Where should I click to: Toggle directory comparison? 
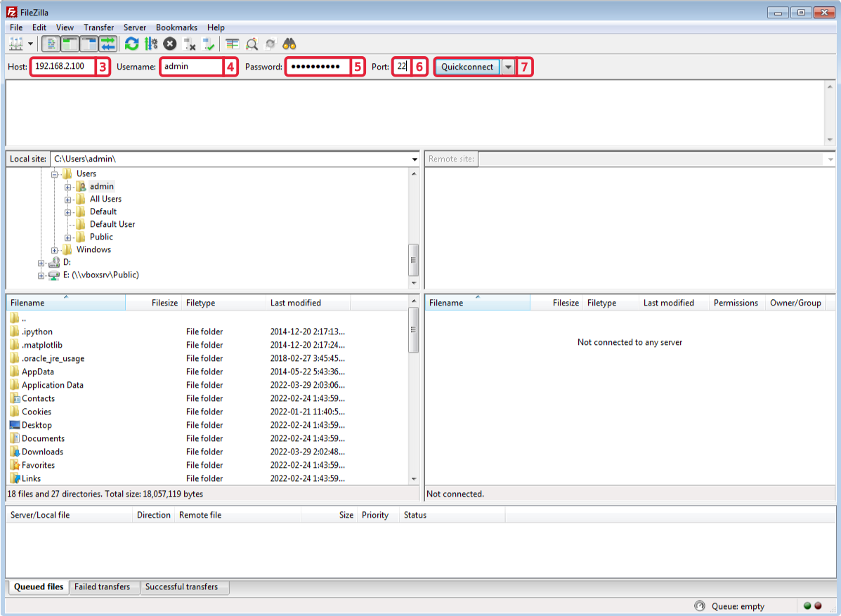[252, 44]
